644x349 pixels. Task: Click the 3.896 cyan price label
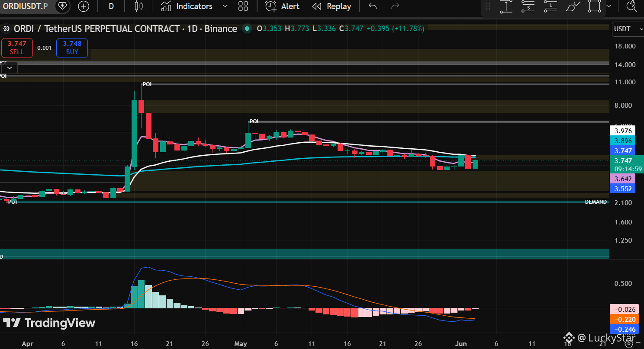623,141
